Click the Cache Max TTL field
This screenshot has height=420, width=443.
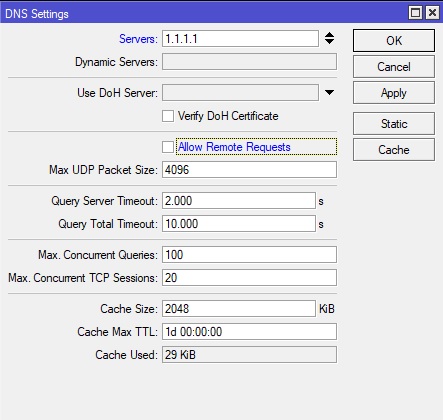[249, 332]
